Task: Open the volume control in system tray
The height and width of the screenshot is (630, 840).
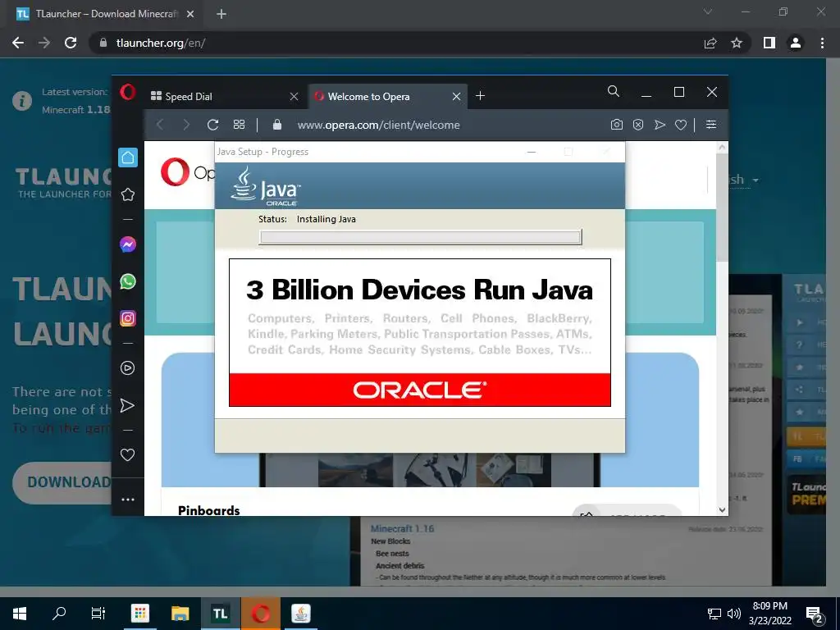Action: click(x=734, y=614)
